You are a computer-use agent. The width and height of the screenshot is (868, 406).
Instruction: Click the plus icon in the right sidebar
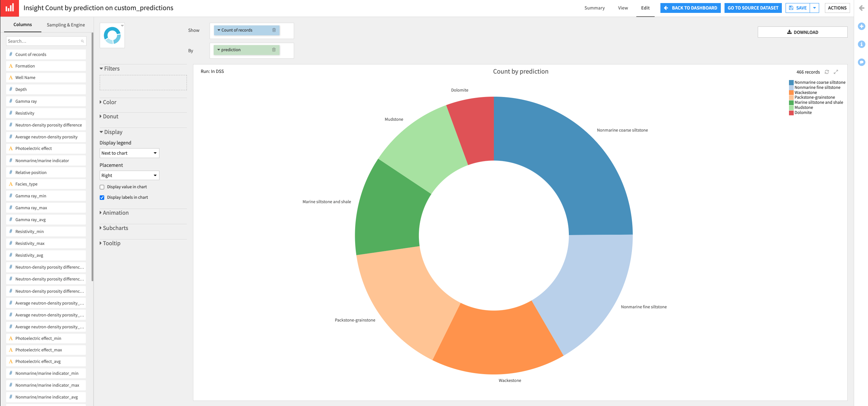click(x=862, y=26)
